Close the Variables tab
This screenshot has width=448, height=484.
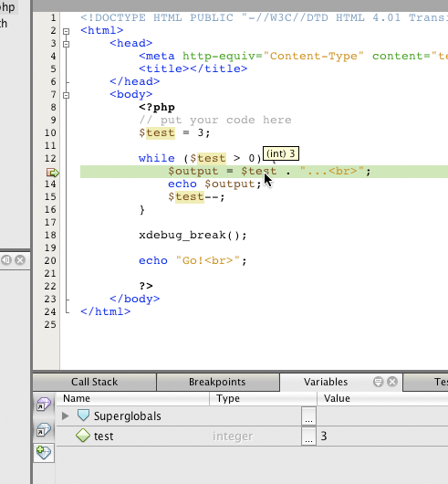[x=392, y=382]
